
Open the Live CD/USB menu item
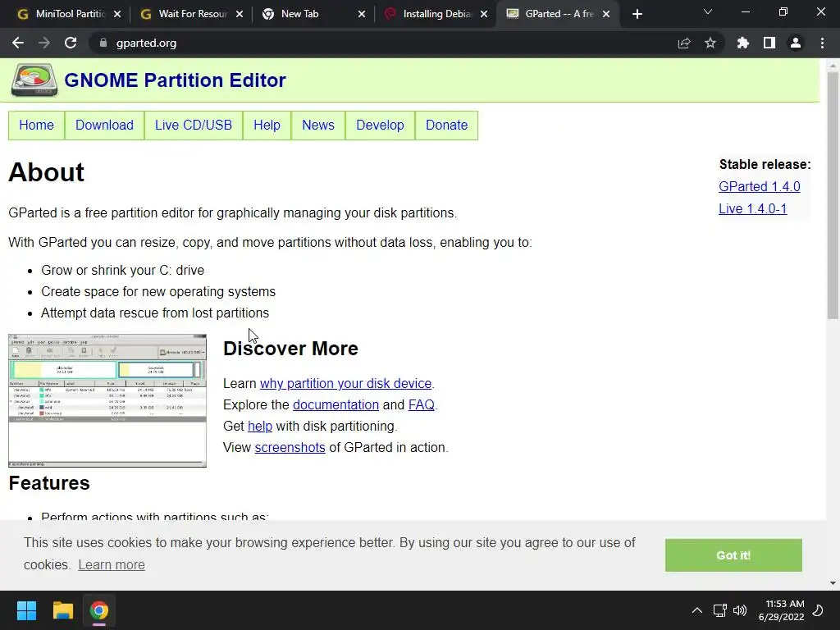tap(194, 125)
